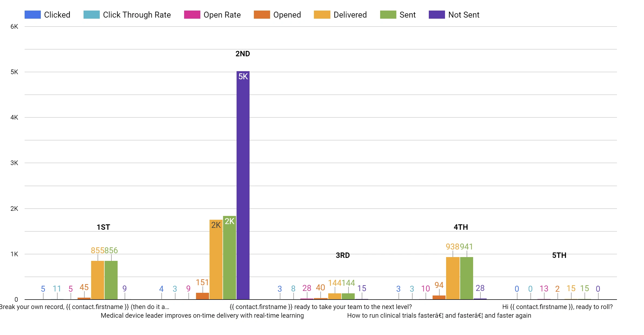644x335 pixels.
Task: Click the orange 151 Opened bar
Action: [203, 296]
